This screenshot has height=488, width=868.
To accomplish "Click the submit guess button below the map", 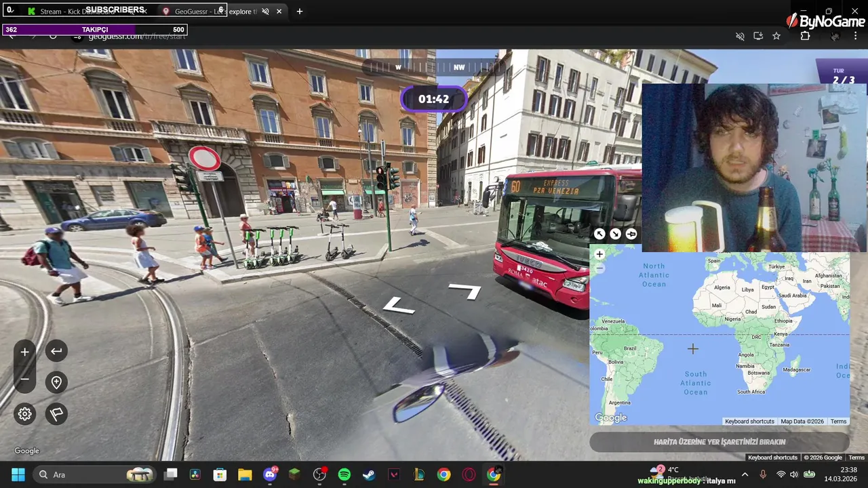I will pyautogui.click(x=719, y=442).
